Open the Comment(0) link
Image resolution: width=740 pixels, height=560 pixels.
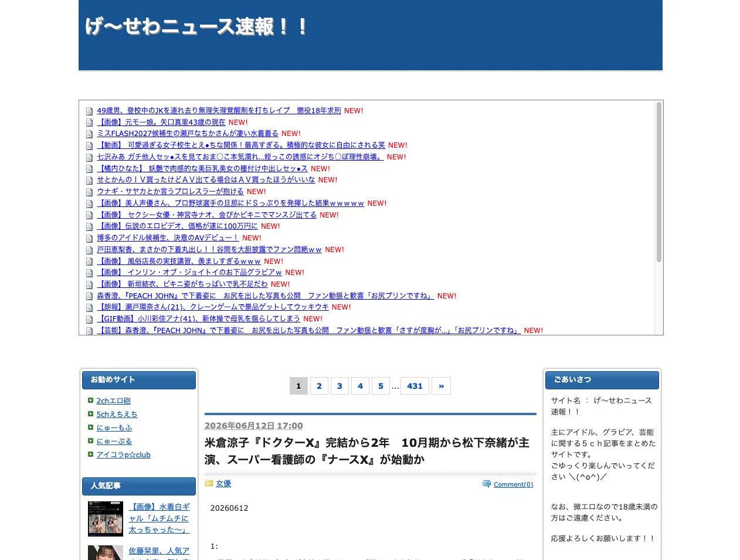coord(514,484)
